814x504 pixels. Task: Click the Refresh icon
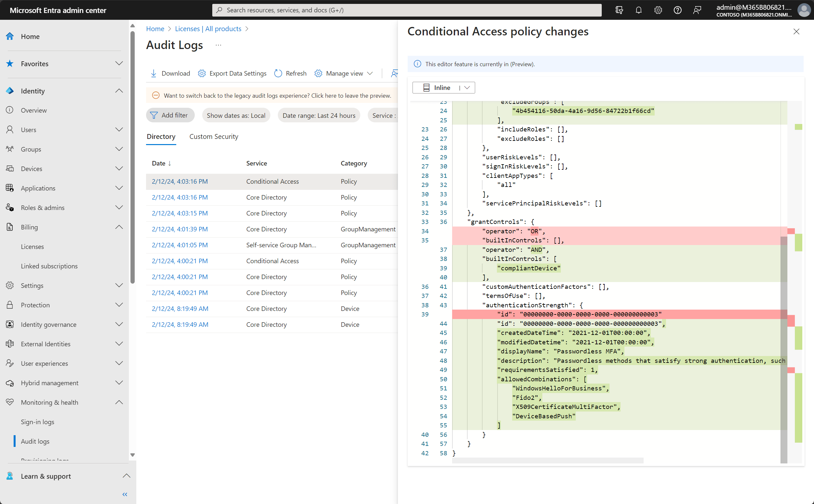(278, 73)
